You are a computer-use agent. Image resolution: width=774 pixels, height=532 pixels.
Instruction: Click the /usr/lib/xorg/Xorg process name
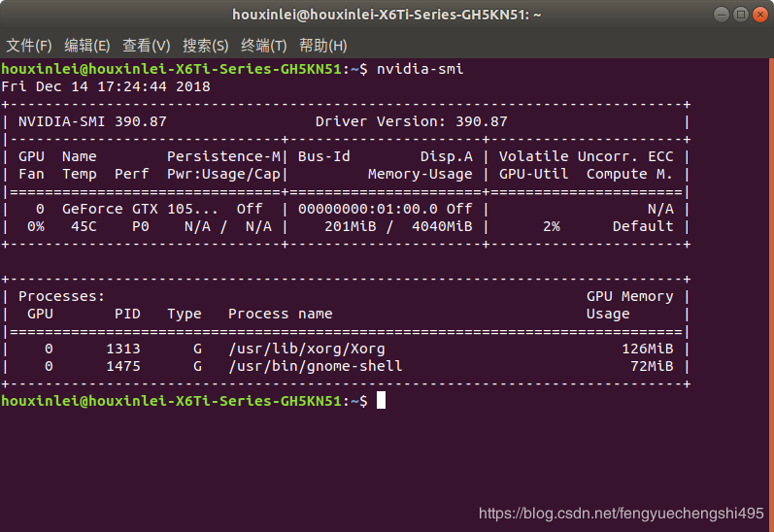[x=307, y=349]
